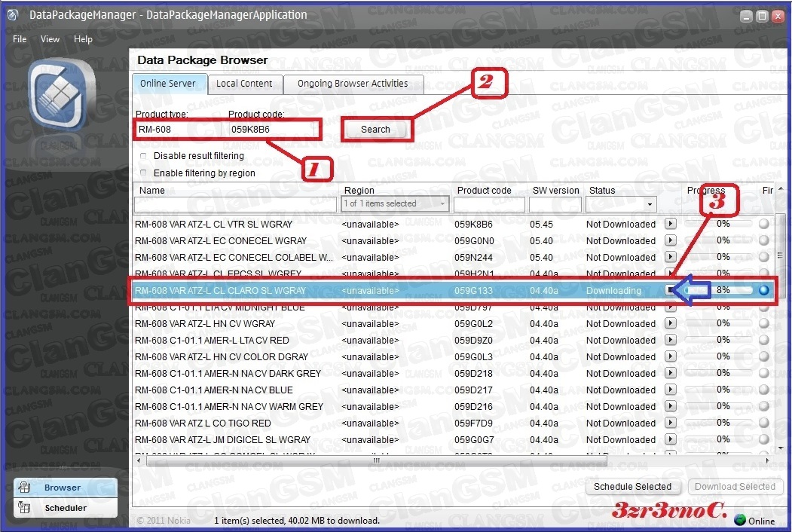Start download for CO TIGO RED package
This screenshot has width=792, height=532.
[671, 423]
